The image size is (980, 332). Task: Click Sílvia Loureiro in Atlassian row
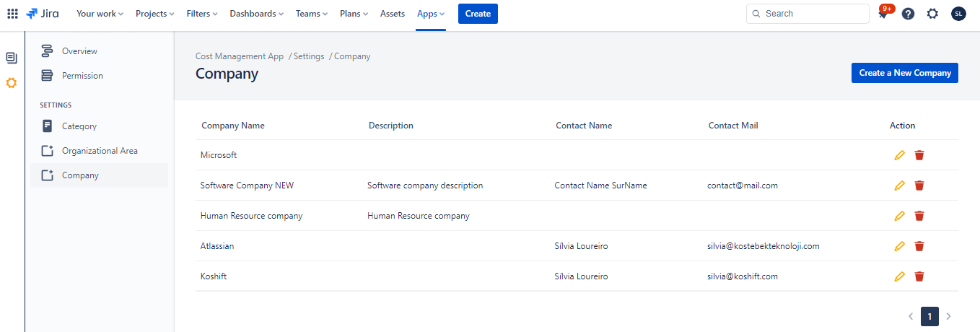pyautogui.click(x=582, y=246)
